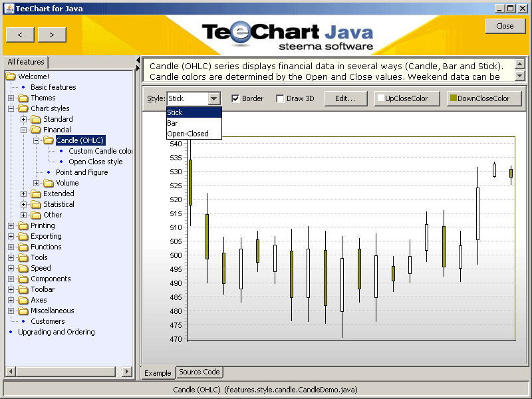532x399 pixels.
Task: Expand the Standard tree node
Action: pyautogui.click(x=23, y=119)
